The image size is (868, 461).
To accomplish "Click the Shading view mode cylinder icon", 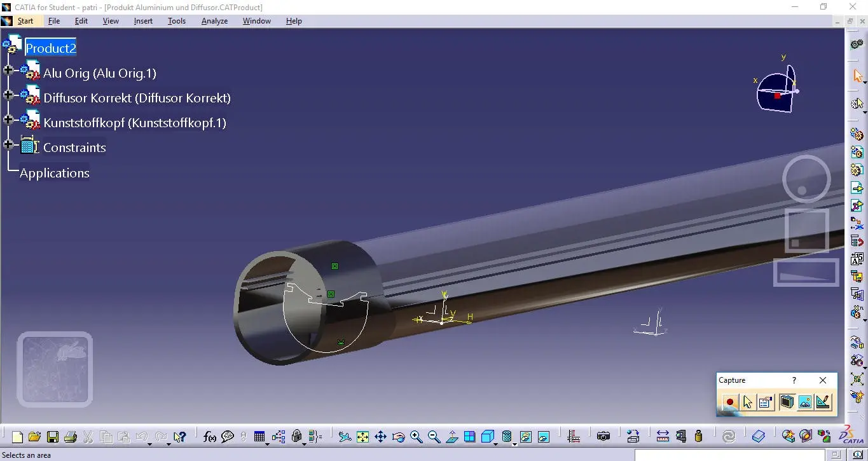I will 507,437.
